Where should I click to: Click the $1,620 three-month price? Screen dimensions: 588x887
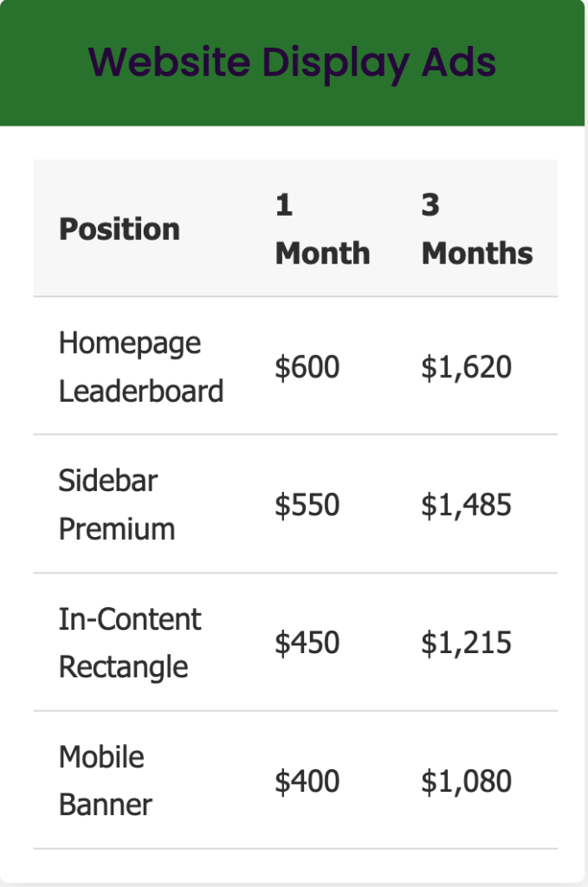(466, 367)
